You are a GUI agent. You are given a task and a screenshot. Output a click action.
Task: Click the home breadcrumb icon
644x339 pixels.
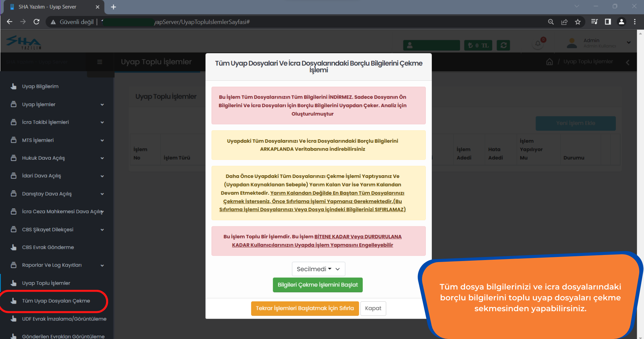click(549, 62)
